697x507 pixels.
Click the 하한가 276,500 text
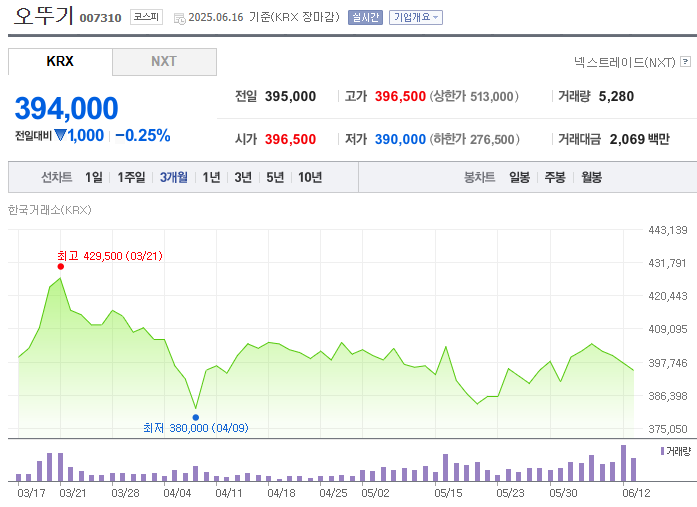[474, 140]
